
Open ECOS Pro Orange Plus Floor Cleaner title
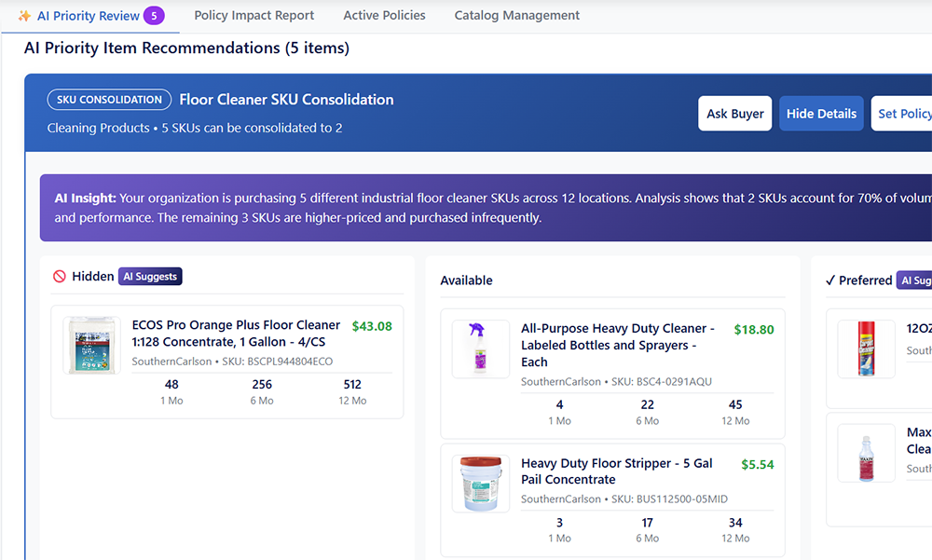click(236, 334)
